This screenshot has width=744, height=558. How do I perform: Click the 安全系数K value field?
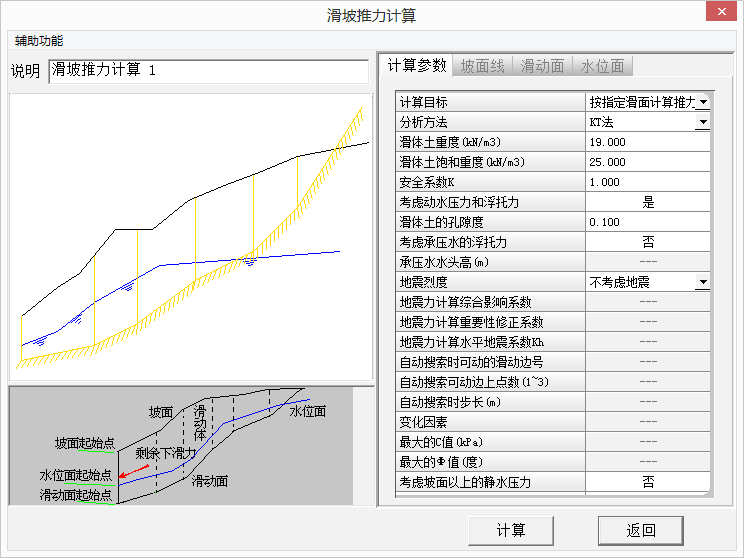tap(647, 182)
